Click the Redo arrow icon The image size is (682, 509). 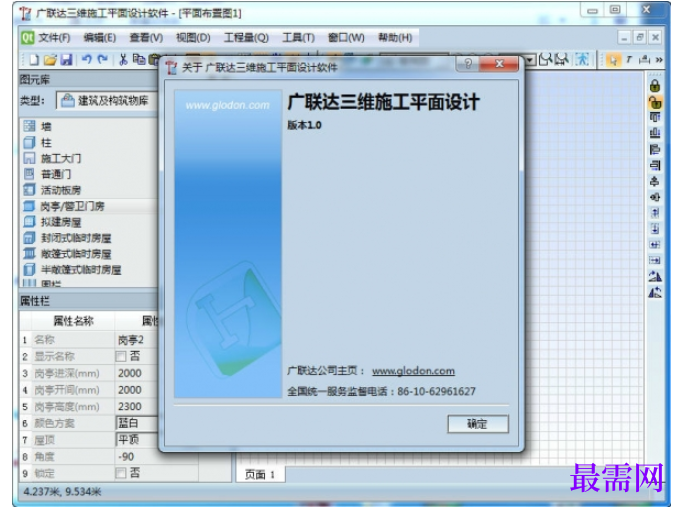coord(103,59)
